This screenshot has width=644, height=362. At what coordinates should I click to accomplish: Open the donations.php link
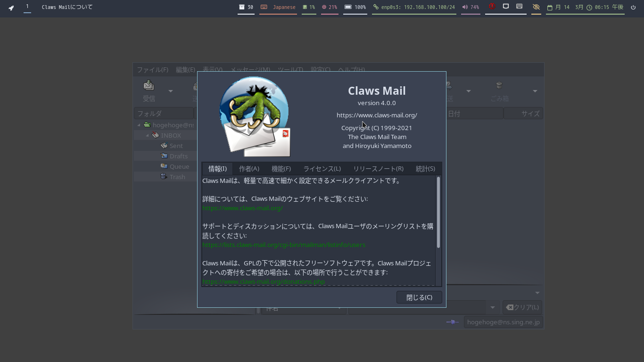[264, 281]
